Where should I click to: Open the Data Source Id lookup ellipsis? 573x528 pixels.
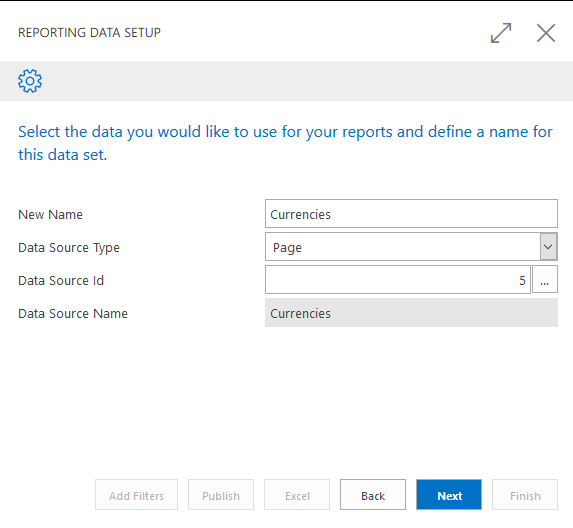click(x=544, y=280)
